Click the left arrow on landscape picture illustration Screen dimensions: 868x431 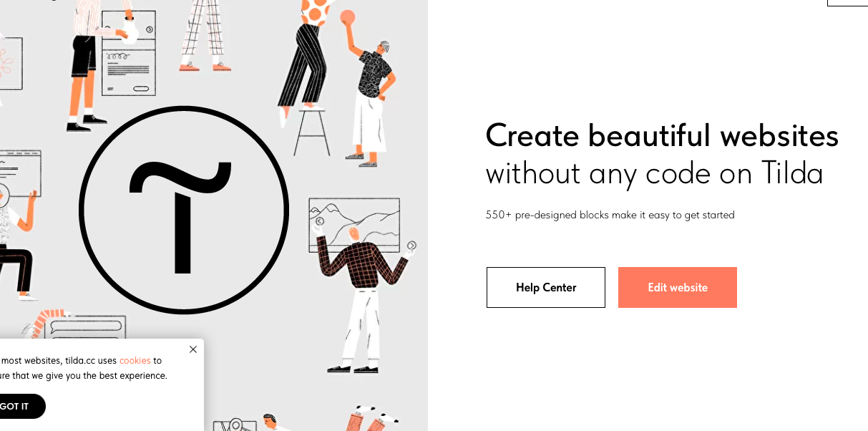(320, 221)
